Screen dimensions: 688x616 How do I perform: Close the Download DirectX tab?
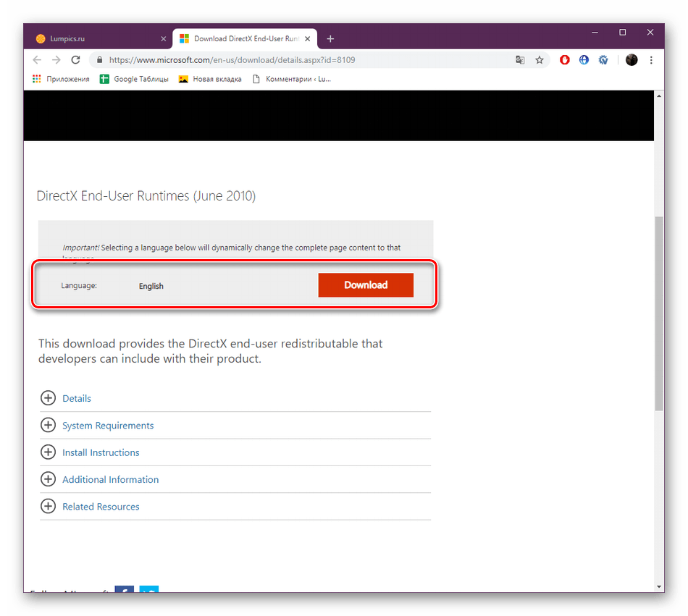point(308,39)
